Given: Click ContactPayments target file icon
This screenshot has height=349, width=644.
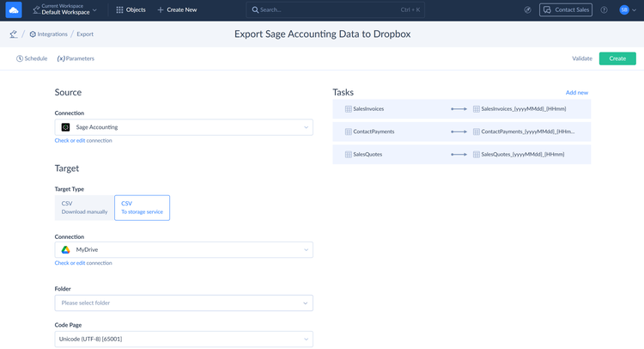Looking at the screenshot, I should (476, 132).
